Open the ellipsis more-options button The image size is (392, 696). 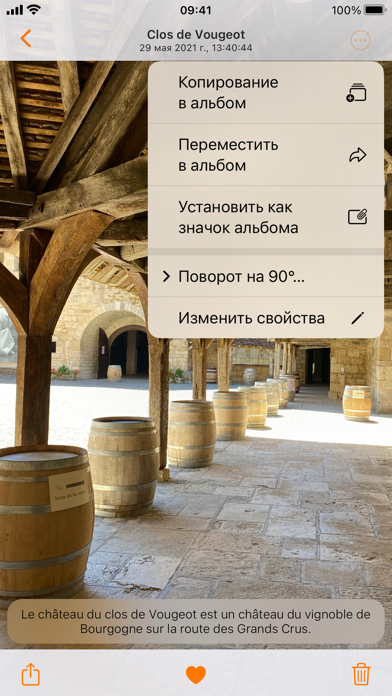[360, 40]
